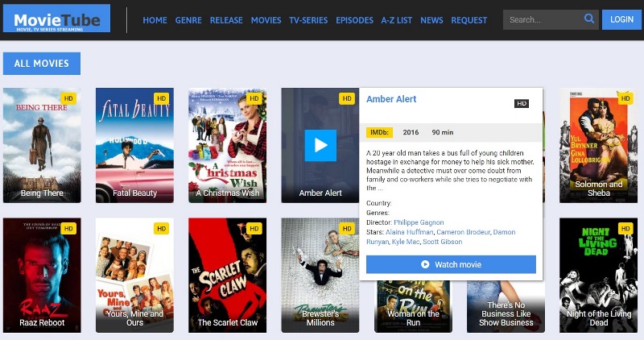644x340 pixels.
Task: Open the A-Z LIST page
Action: point(396,20)
